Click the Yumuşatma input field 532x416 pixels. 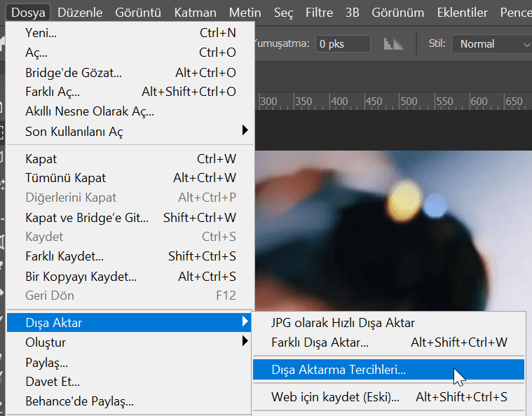click(342, 43)
